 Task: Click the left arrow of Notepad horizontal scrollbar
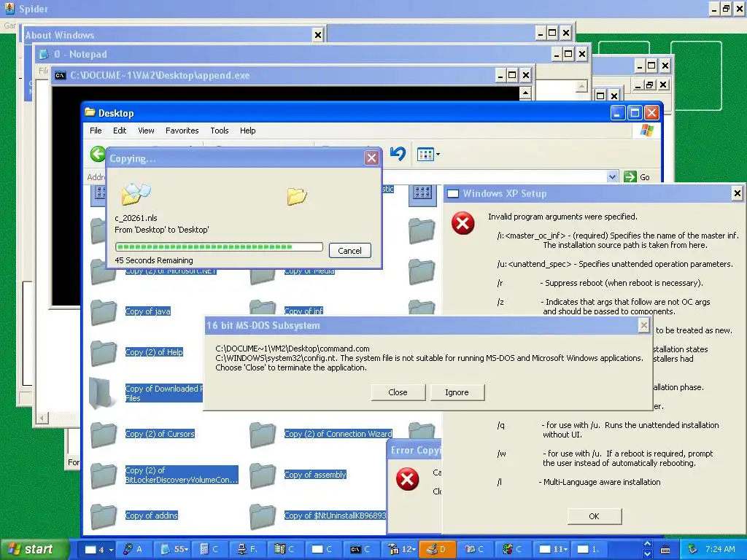[42, 419]
